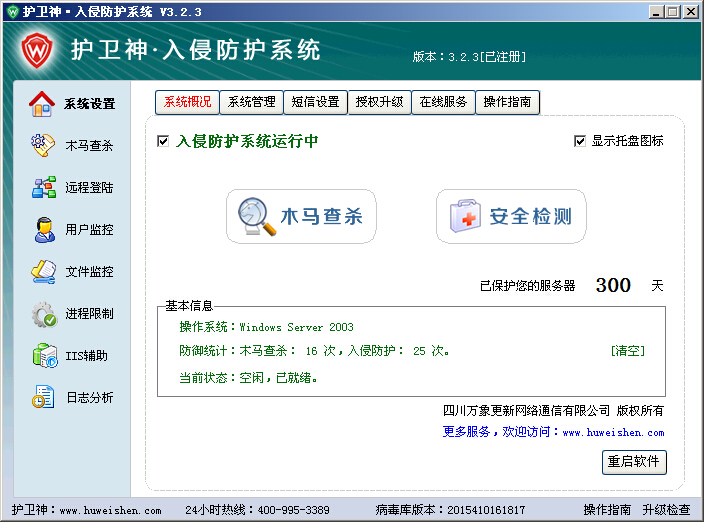
Task: Click the title bar shield icon
Action: 13,11
